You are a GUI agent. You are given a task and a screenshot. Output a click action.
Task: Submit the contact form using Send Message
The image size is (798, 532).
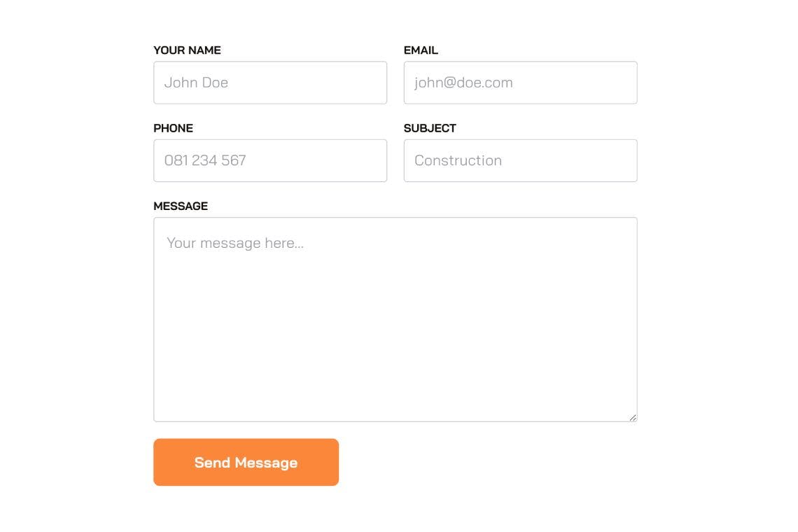246,462
